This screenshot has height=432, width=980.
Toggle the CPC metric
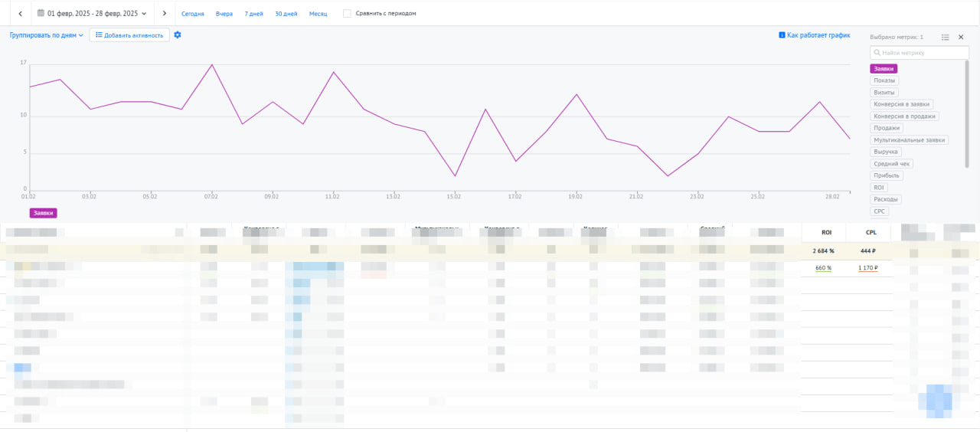pos(879,211)
